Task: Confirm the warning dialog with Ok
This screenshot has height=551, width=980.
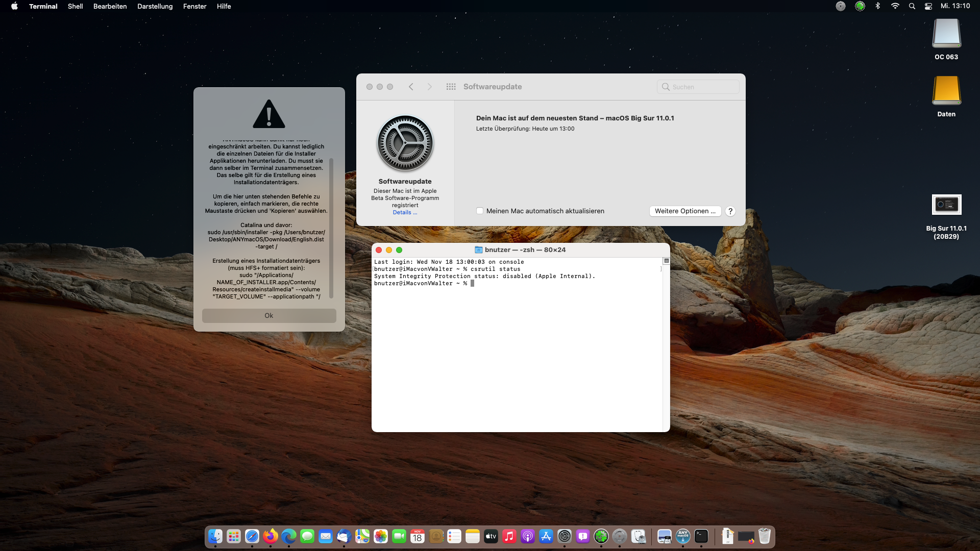Action: (269, 316)
